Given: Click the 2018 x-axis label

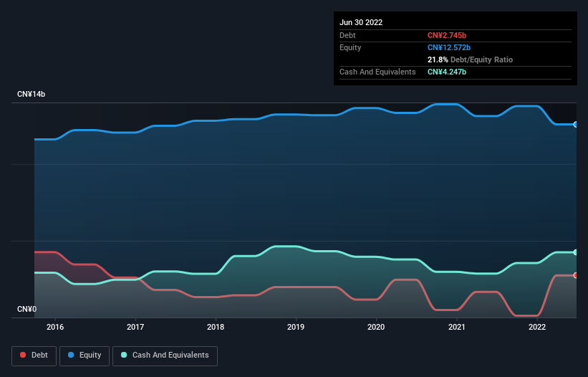Looking at the screenshot, I should (216, 327).
